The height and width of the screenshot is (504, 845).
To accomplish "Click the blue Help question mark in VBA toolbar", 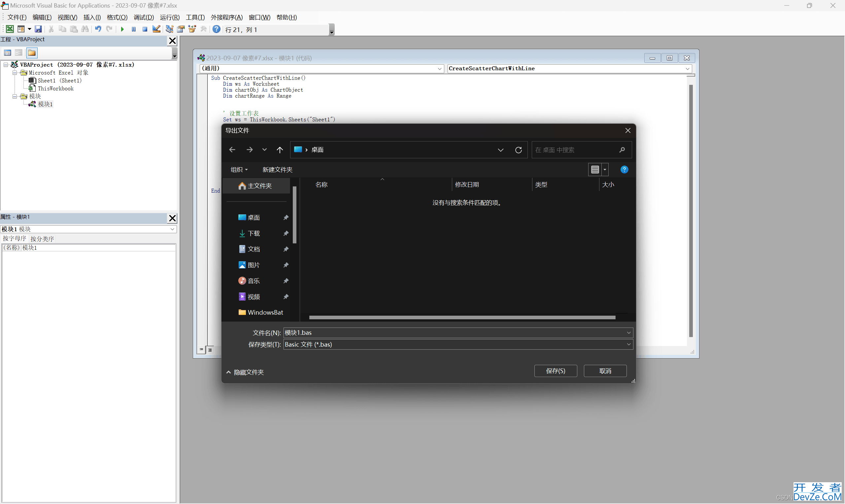I will (217, 29).
